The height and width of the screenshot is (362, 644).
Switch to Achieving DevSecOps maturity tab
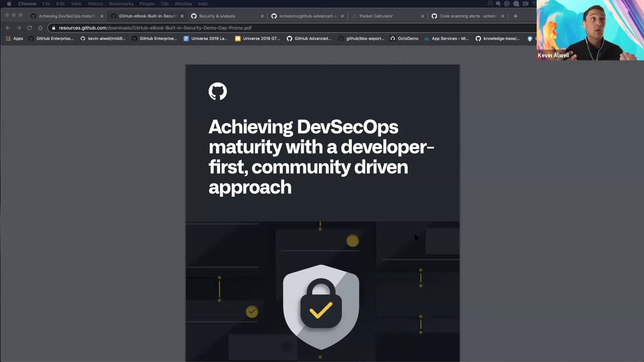coord(66,16)
